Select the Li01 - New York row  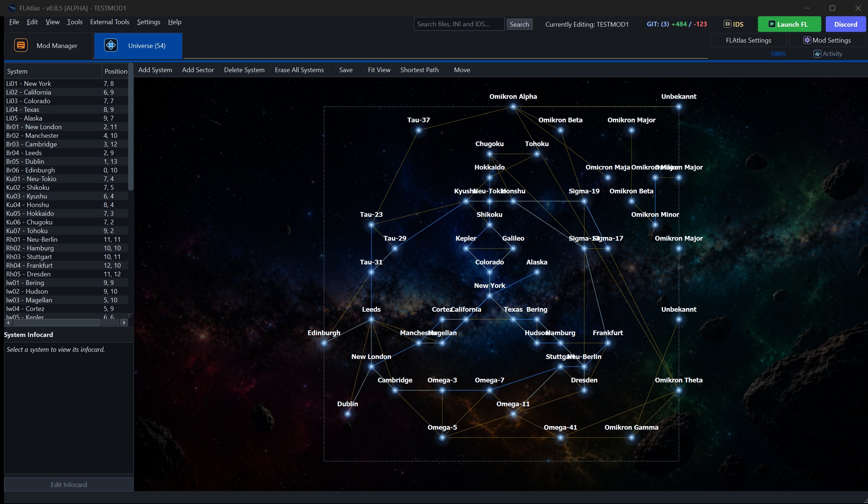pyautogui.click(x=66, y=83)
